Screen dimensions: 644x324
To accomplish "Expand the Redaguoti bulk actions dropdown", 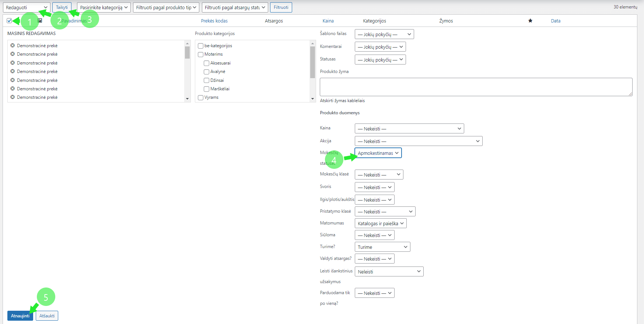I will 27,7.
